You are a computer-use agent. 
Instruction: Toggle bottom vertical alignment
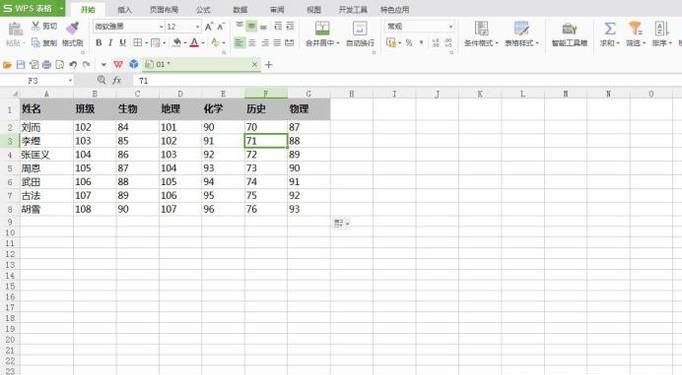[x=264, y=27]
